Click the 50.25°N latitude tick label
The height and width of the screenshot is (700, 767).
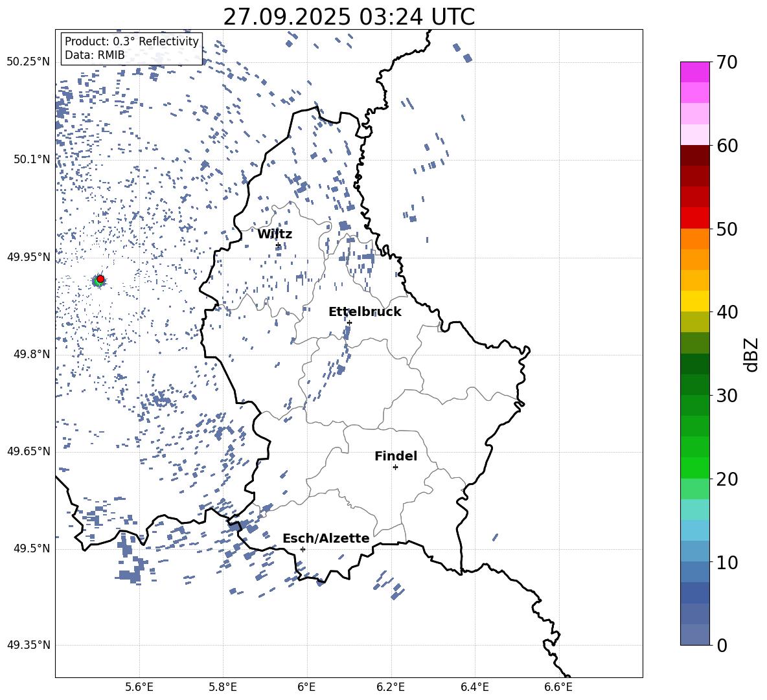(x=29, y=62)
